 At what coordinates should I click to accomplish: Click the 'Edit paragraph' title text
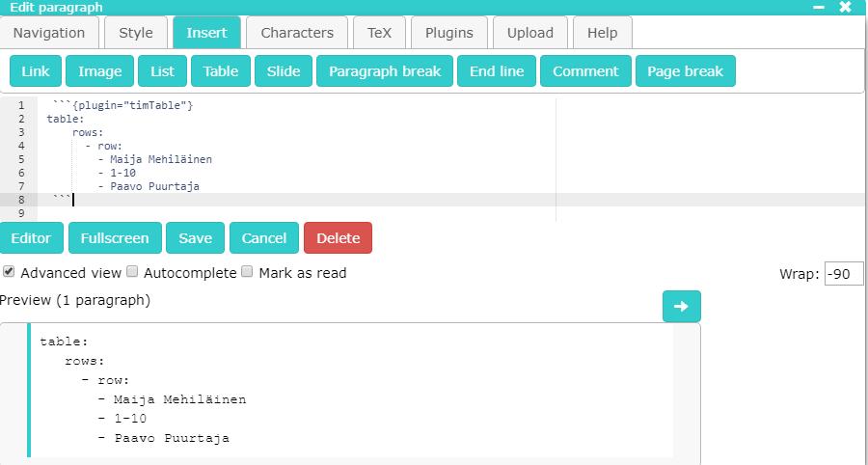[x=56, y=7]
